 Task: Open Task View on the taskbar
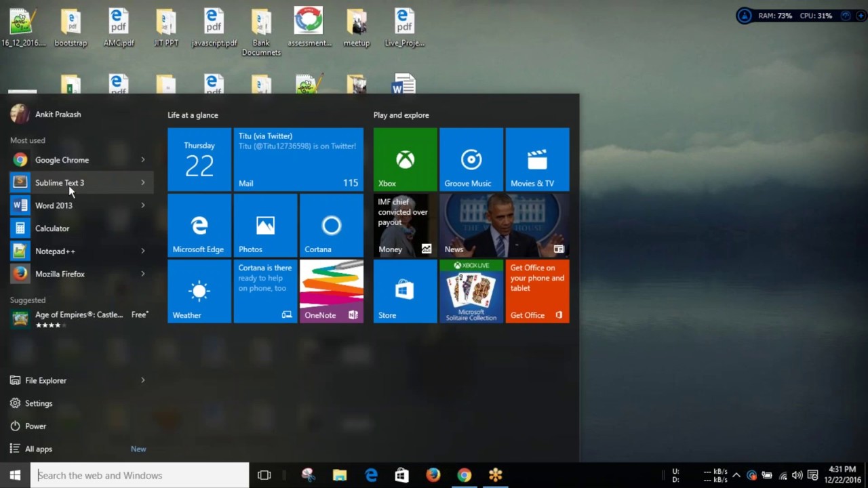pos(264,475)
